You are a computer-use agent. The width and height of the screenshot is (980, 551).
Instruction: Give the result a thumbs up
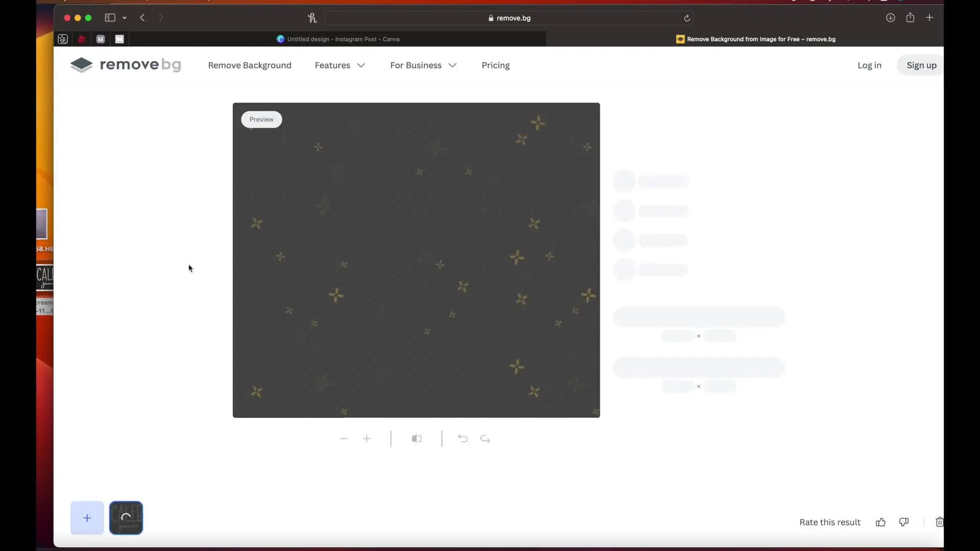(880, 522)
